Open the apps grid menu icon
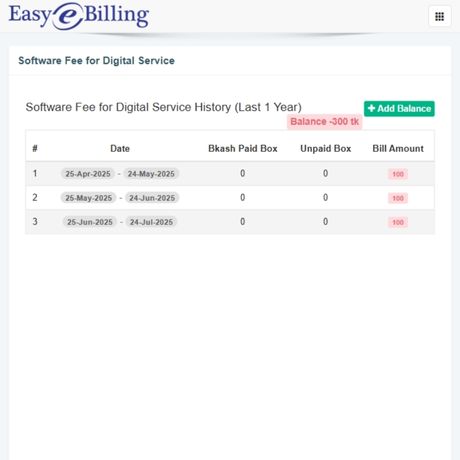This screenshot has height=460, width=460. (439, 16)
